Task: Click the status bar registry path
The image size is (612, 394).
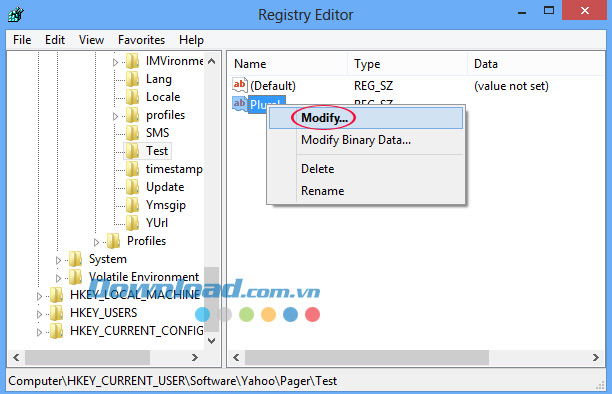Action: click(173, 381)
